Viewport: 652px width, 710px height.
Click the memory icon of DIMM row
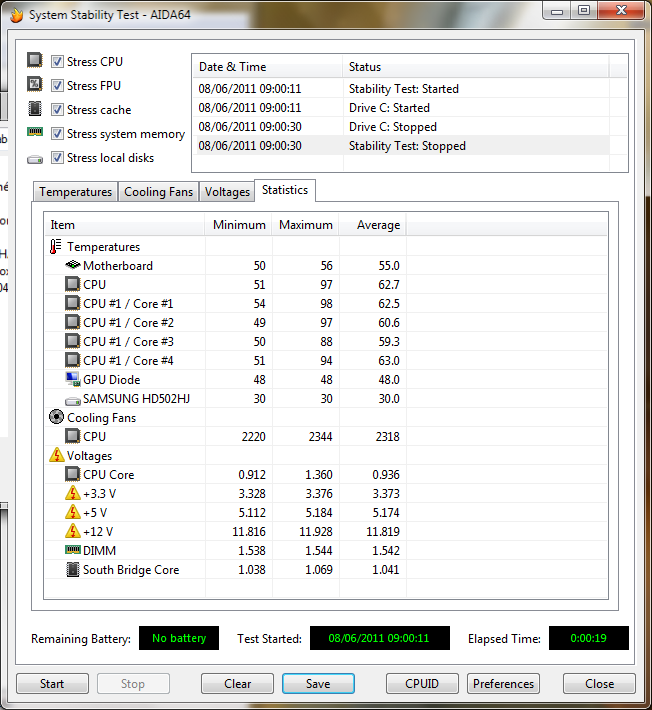coord(72,550)
